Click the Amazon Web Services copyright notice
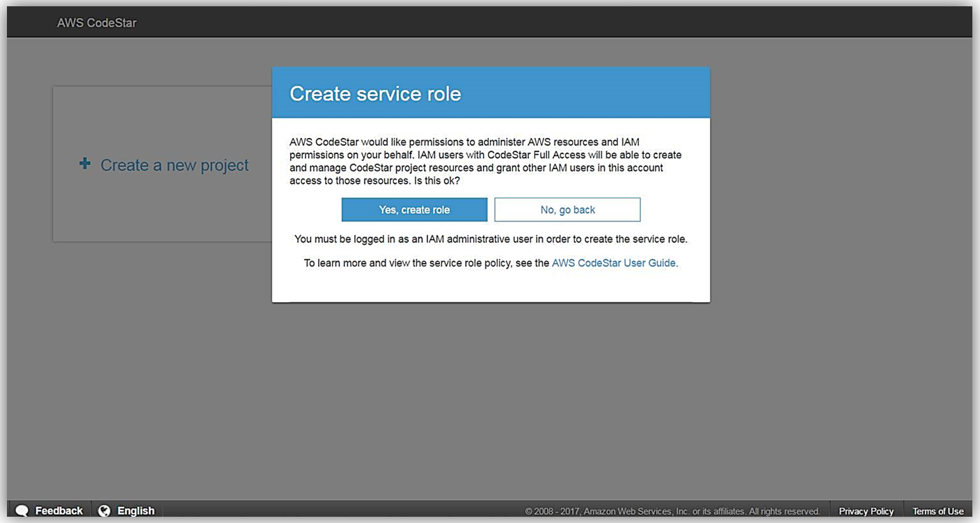Image resolution: width=980 pixels, height=523 pixels. coord(672,511)
